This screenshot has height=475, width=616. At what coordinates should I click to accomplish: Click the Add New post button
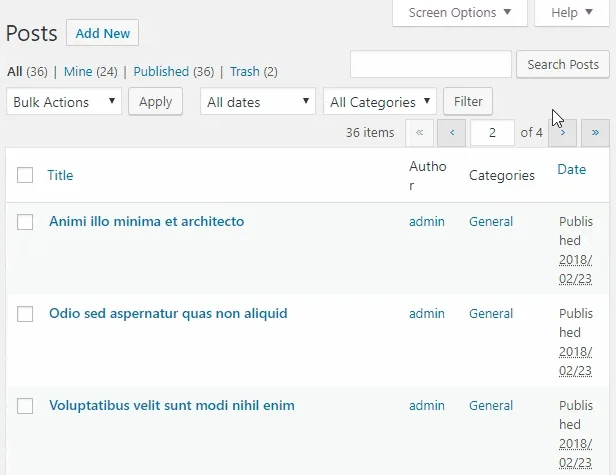102,33
